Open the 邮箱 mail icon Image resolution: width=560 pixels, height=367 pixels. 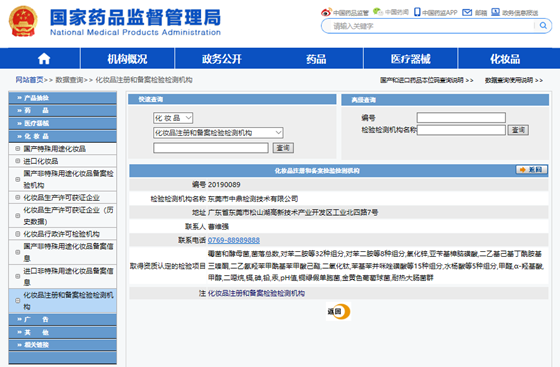(x=467, y=12)
